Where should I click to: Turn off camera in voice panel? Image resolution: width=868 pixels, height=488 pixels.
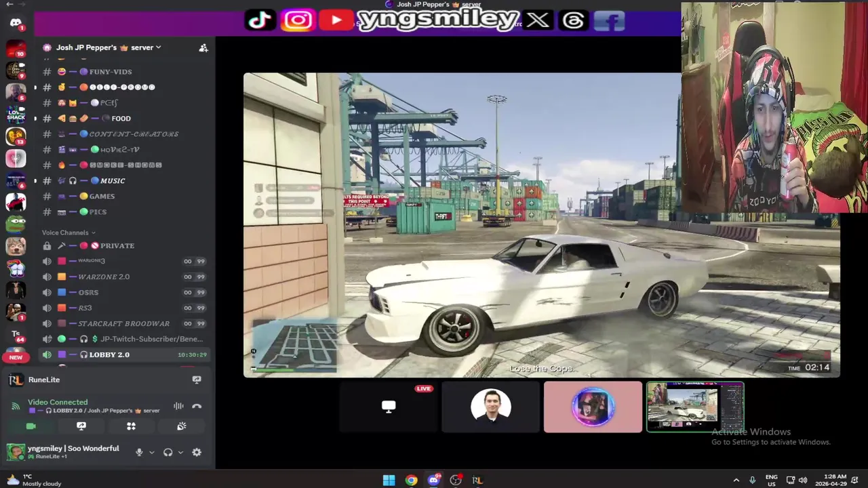31,426
